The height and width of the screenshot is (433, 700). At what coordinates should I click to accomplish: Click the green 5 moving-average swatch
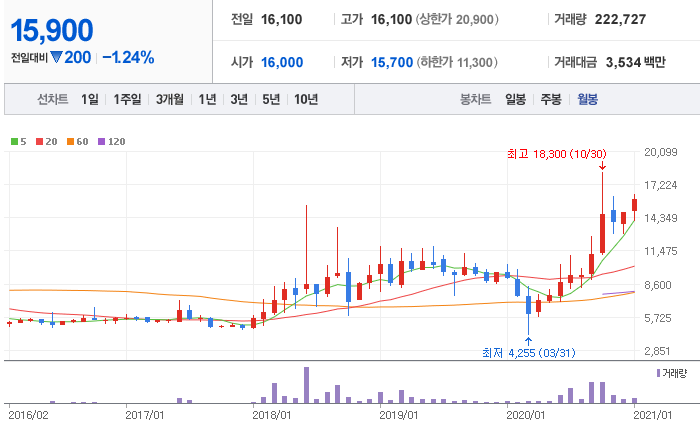click(14, 142)
